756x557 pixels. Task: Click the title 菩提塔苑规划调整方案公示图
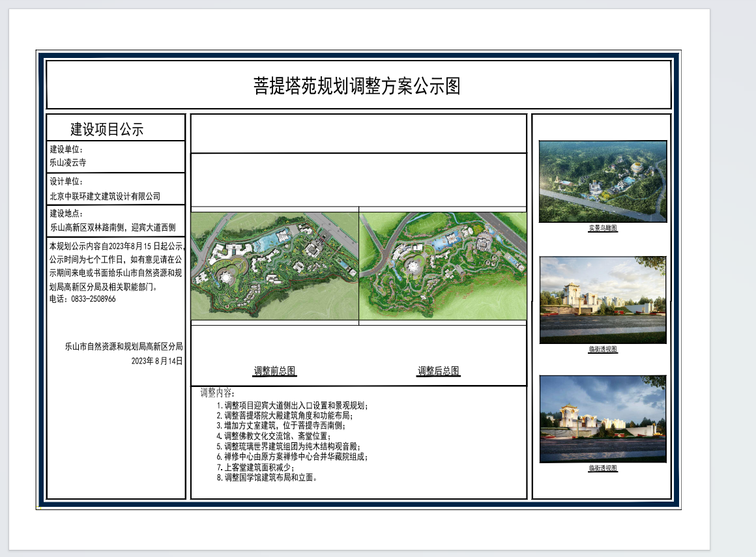[x=356, y=86]
